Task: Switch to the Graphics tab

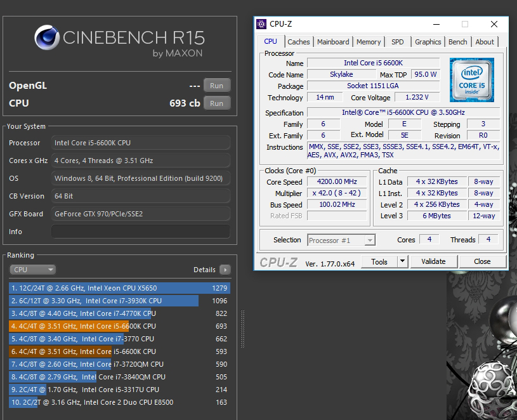Action: [x=428, y=42]
